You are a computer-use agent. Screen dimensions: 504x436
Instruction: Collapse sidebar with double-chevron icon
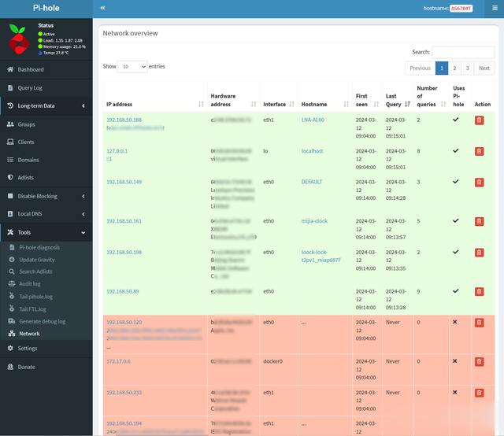tap(103, 8)
